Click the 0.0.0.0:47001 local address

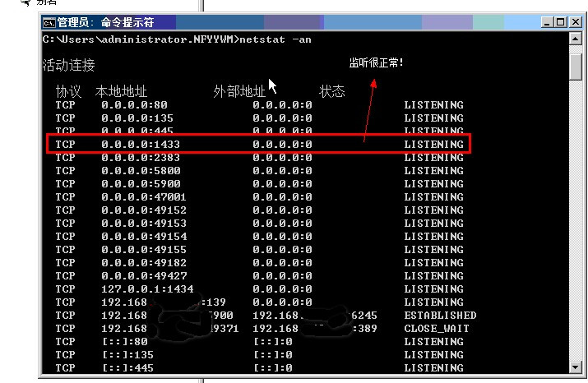pos(144,196)
